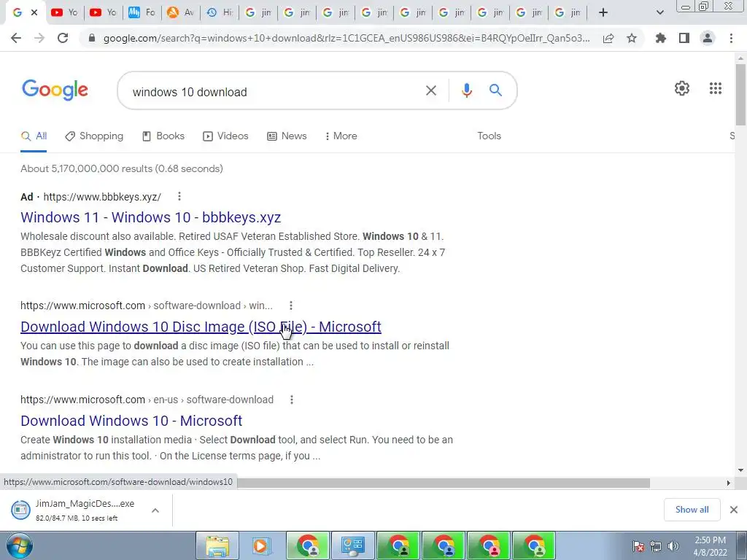747x560 pixels.
Task: Expand the More search filters menu
Action: pyautogui.click(x=341, y=136)
